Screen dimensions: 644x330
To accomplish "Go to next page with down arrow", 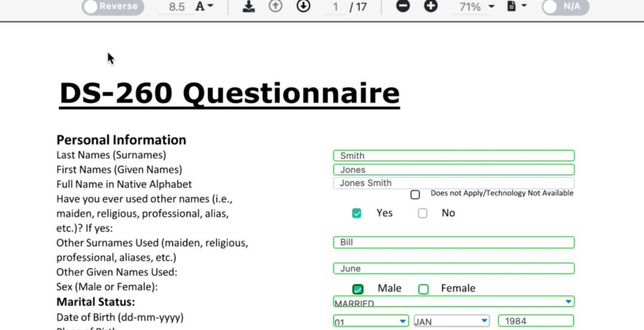I will (303, 7).
